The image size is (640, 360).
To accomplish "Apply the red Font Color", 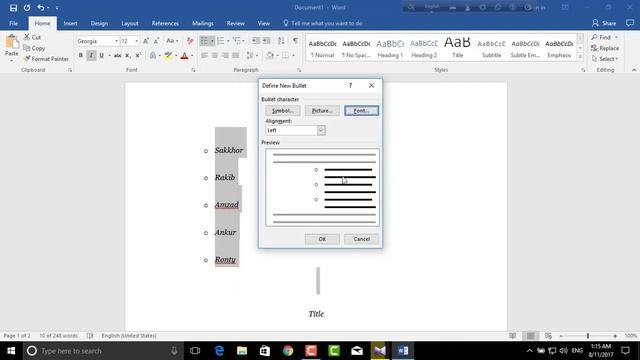I will click(x=184, y=55).
